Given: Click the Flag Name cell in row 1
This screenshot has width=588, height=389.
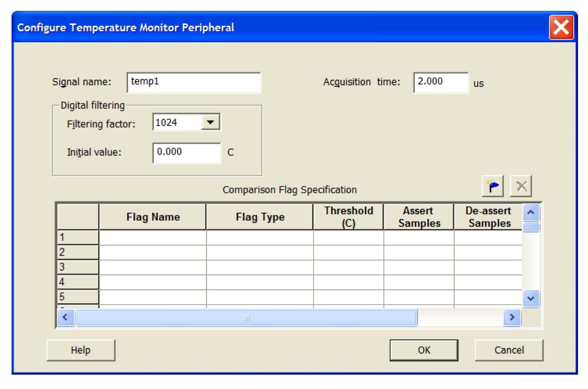Looking at the screenshot, I should (153, 237).
